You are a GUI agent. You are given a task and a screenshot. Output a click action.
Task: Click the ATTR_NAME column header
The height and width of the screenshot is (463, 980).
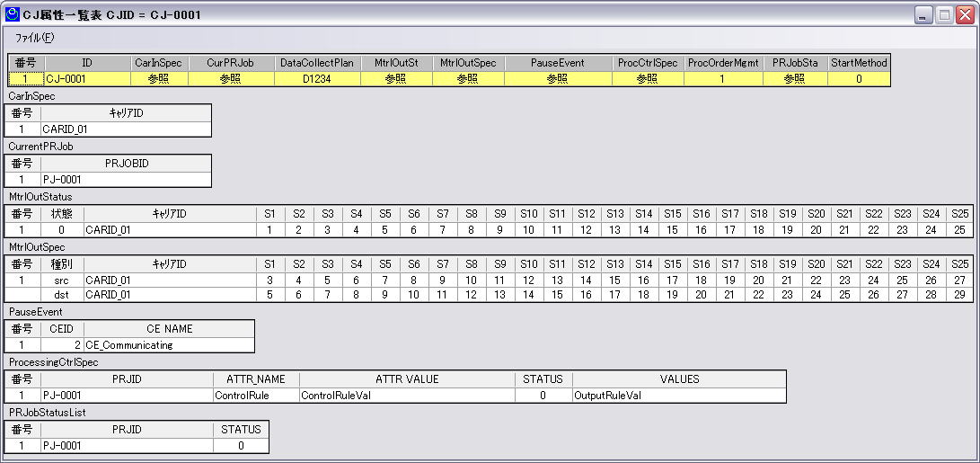pos(256,379)
